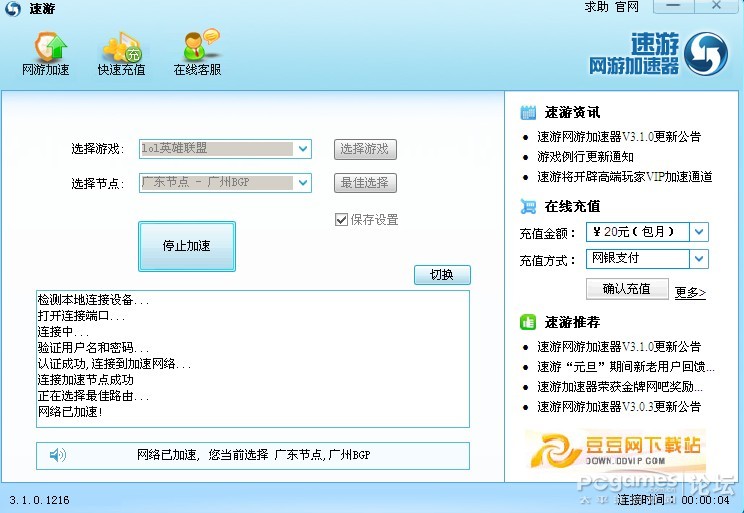
Task: Click the 速游推荐 thumbs-up icon
Action: (x=528, y=322)
